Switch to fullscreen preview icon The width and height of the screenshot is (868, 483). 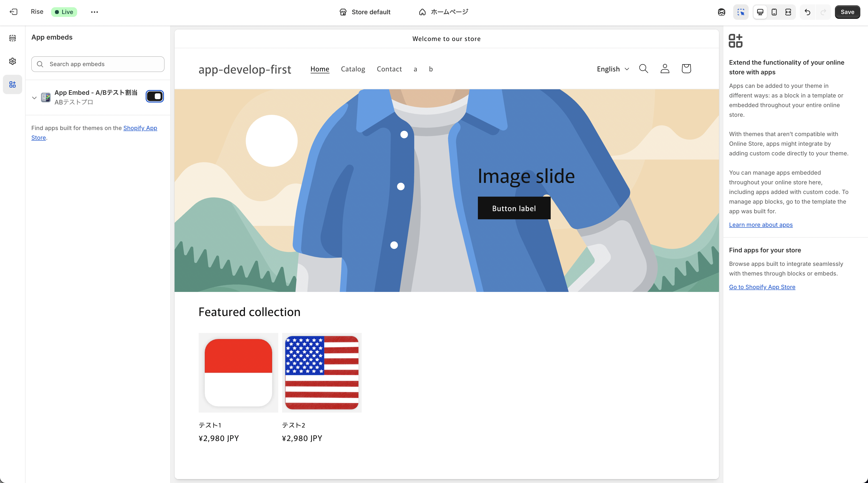788,12
